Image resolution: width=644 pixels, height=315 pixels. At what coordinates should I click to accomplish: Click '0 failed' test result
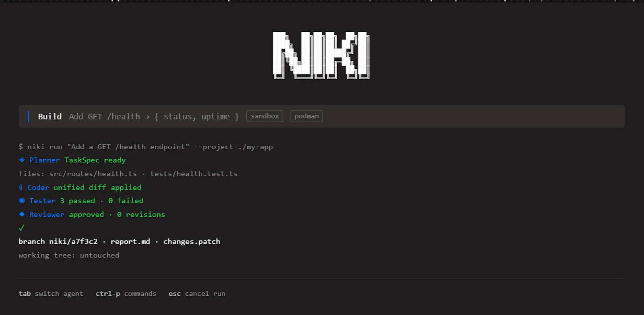click(126, 201)
